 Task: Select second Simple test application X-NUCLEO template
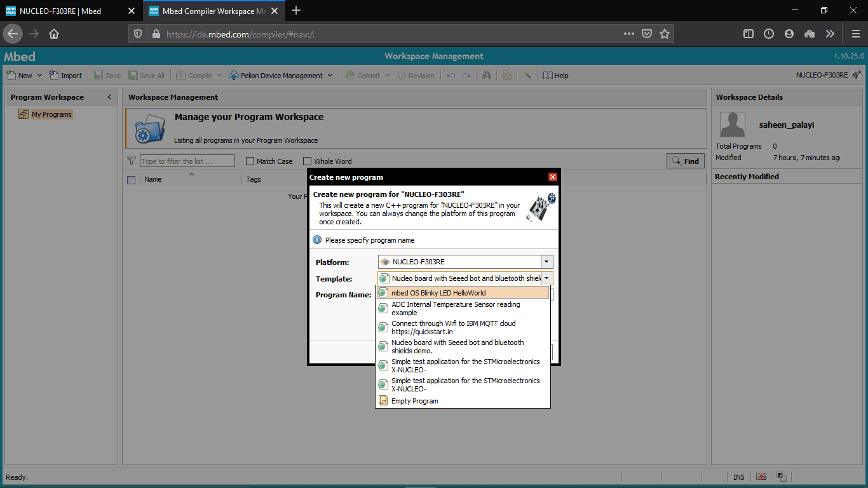463,384
